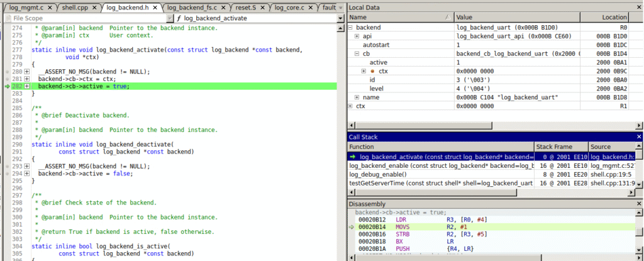The height and width of the screenshot is (261, 644).
Task: Collapse the cb member node
Action: [357, 54]
